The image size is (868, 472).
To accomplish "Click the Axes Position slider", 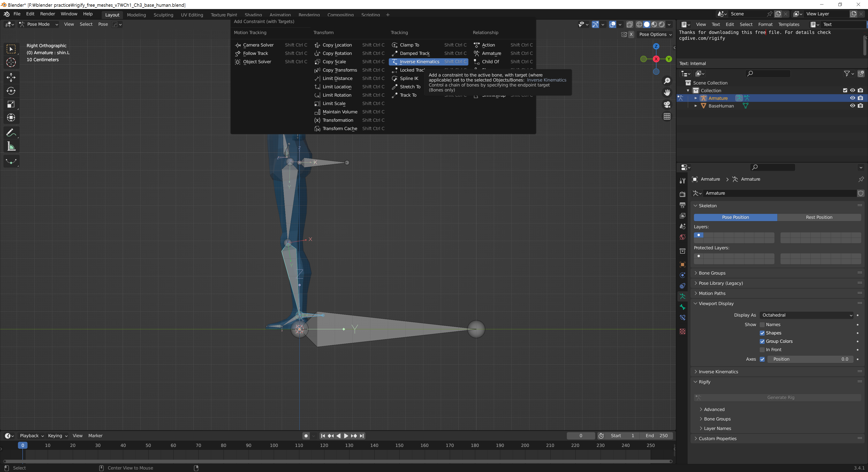I will coord(810,359).
